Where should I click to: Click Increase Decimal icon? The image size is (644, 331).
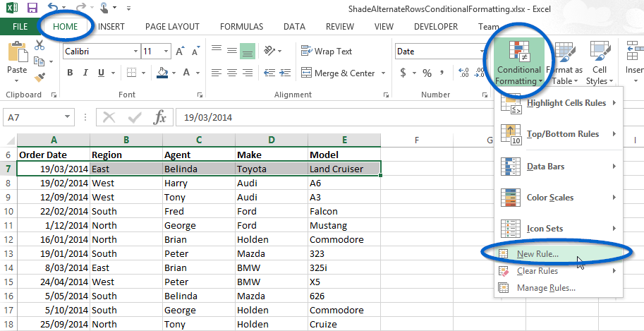tap(463, 73)
